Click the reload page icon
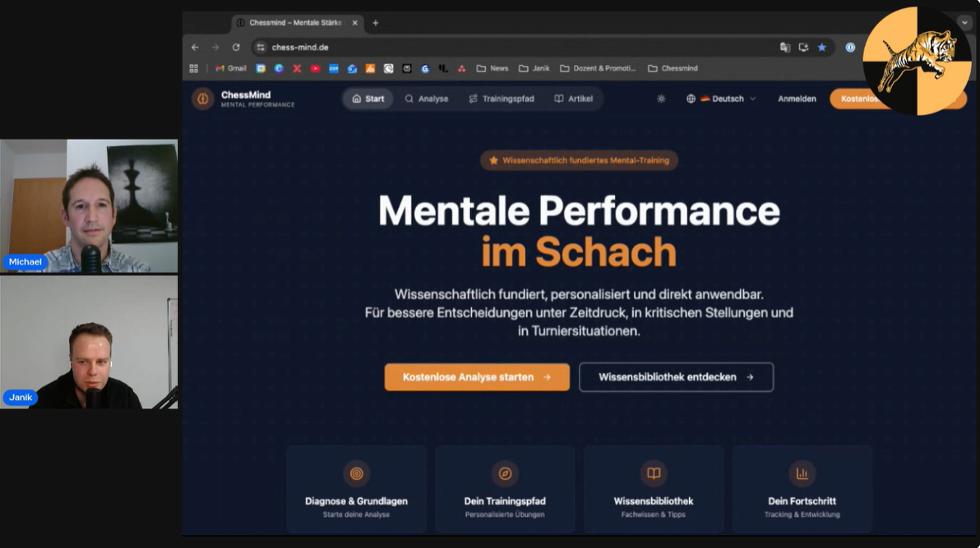The height and width of the screenshot is (548, 980). (236, 48)
